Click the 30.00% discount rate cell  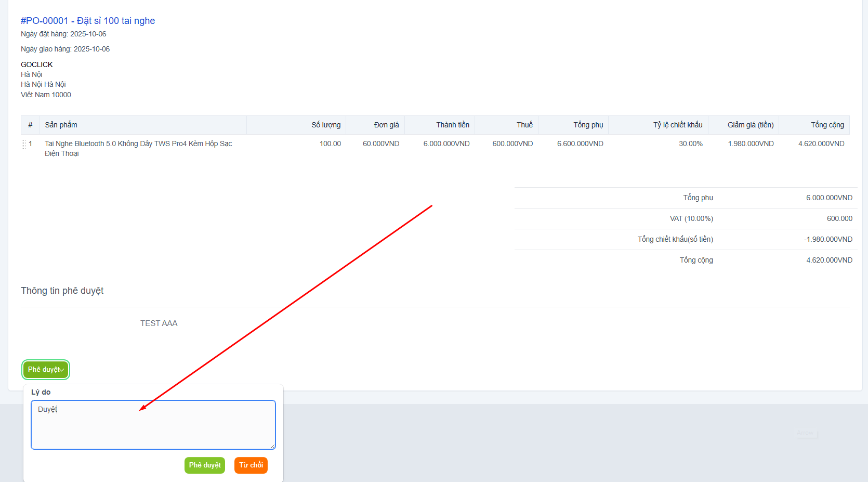[x=690, y=144]
